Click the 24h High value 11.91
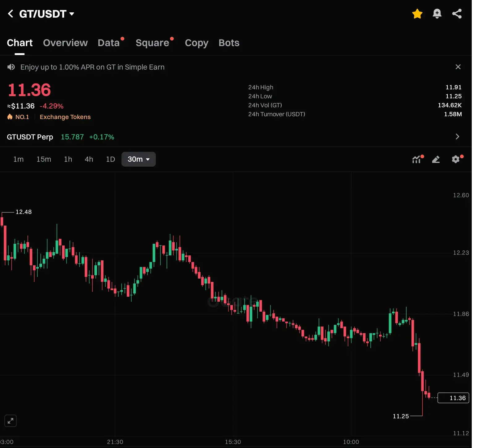This screenshot has height=448, width=477. tap(454, 87)
